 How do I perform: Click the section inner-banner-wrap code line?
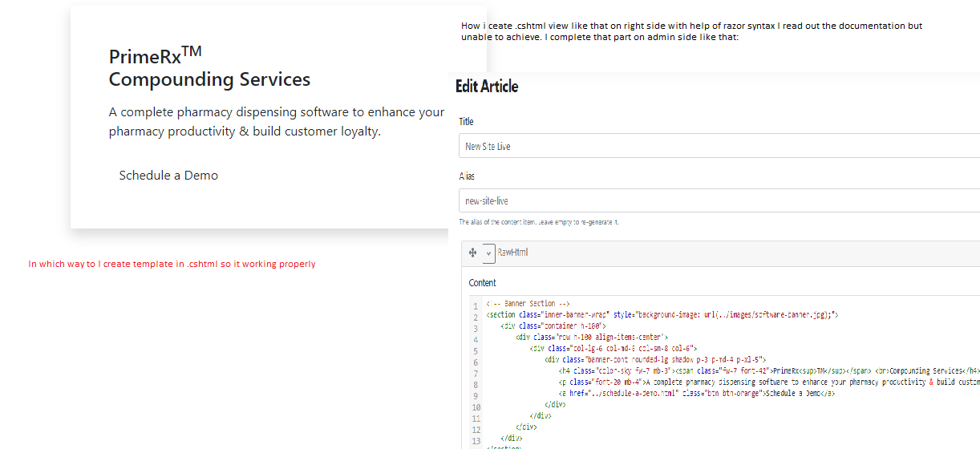pos(662,315)
